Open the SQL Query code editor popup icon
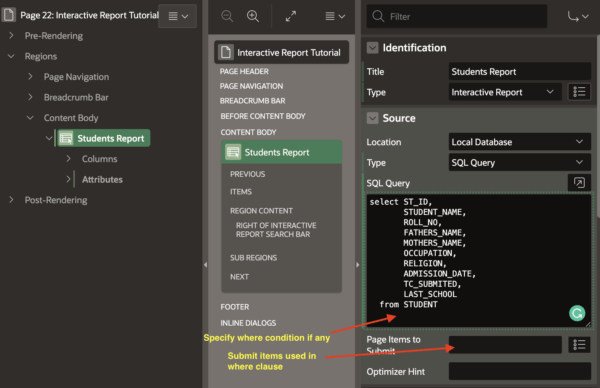 coord(579,183)
